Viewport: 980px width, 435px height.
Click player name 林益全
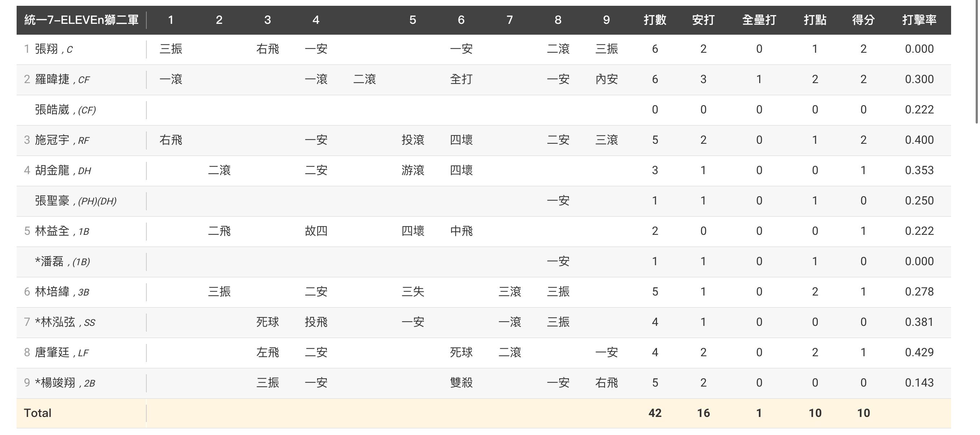tap(52, 231)
